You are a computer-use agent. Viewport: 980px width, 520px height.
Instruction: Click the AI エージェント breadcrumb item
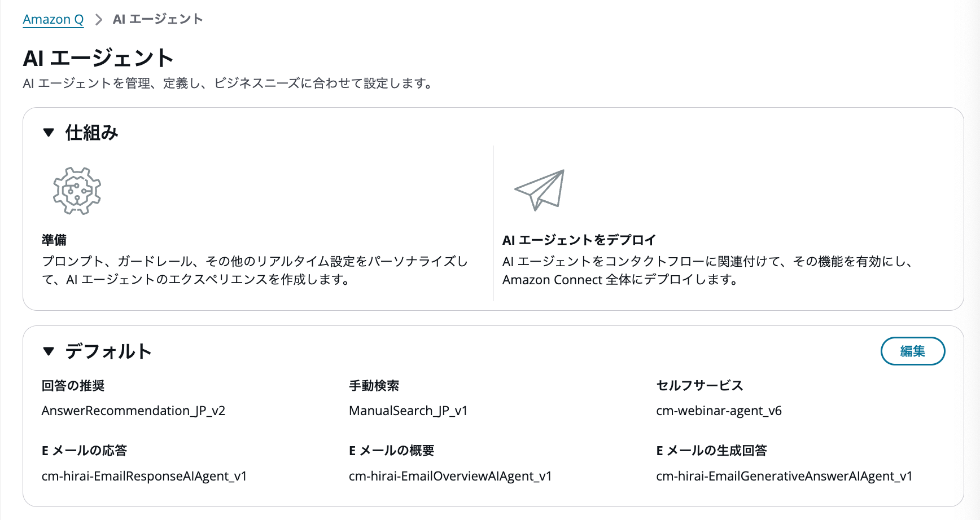click(x=158, y=19)
